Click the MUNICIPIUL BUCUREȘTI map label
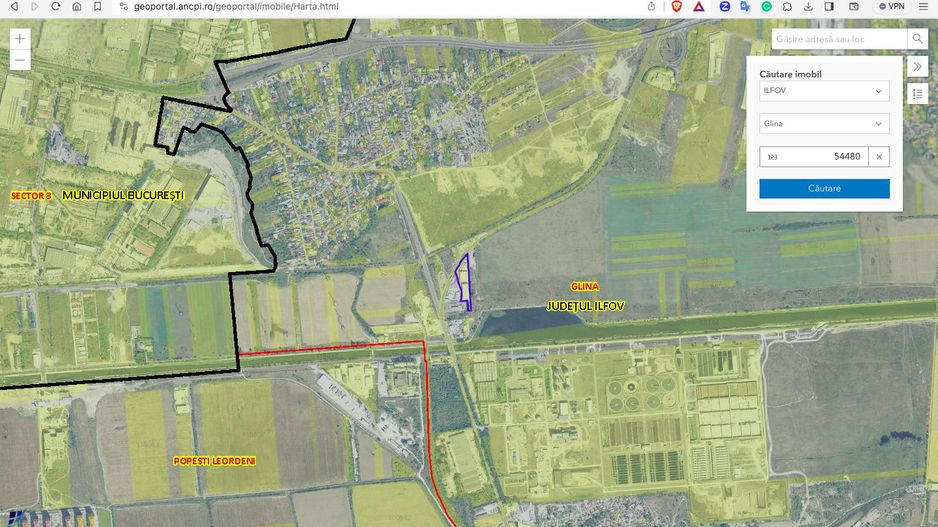The image size is (938, 527). pos(123,196)
